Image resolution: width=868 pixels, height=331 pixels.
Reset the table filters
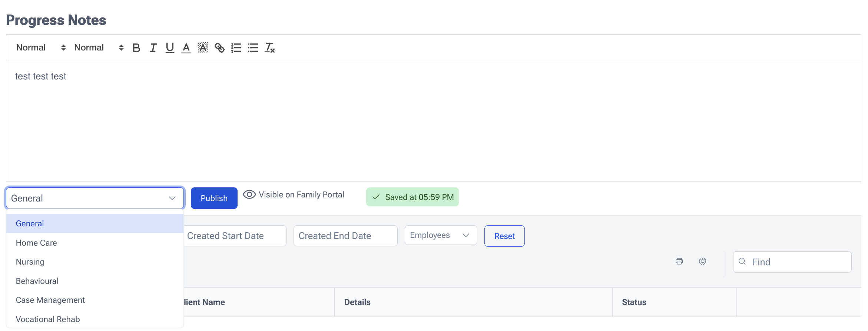pos(504,236)
